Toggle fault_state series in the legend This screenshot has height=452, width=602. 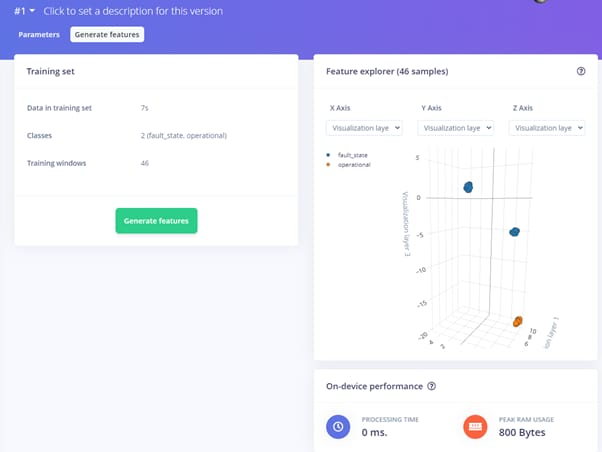(x=352, y=155)
